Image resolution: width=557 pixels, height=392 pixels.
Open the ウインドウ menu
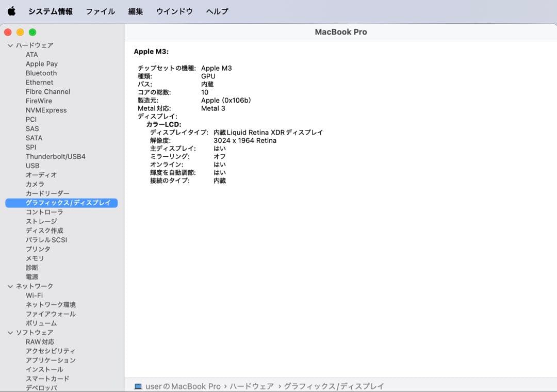tap(174, 11)
